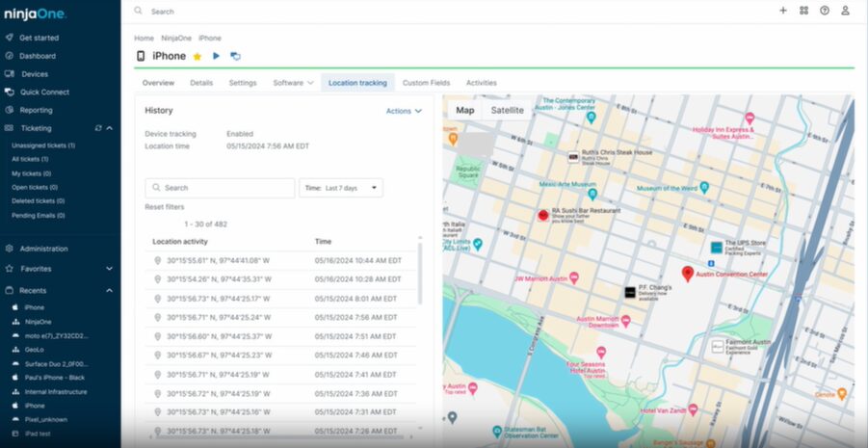The image size is (868, 448).
Task: Click the play action icon
Action: (x=217, y=56)
